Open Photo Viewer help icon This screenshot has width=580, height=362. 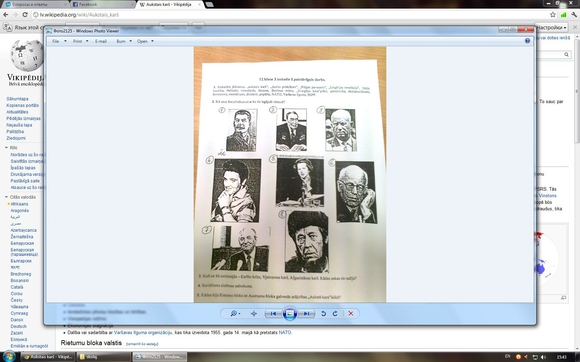[x=527, y=41]
